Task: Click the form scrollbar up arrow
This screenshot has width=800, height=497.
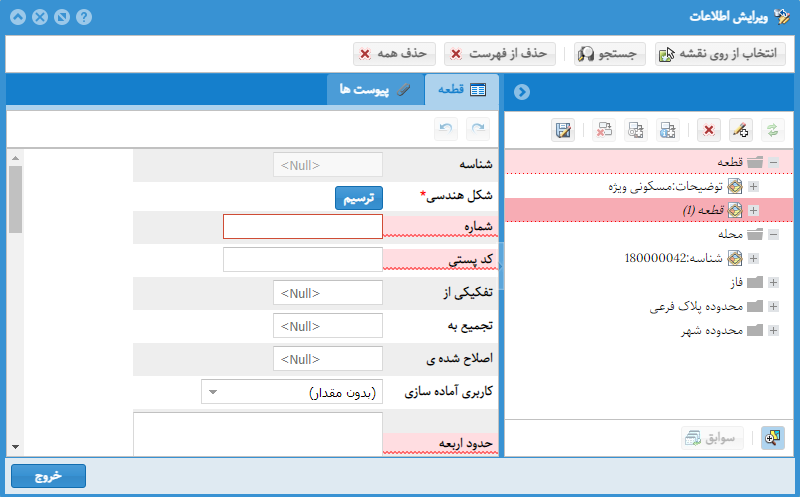Action: click(x=15, y=158)
